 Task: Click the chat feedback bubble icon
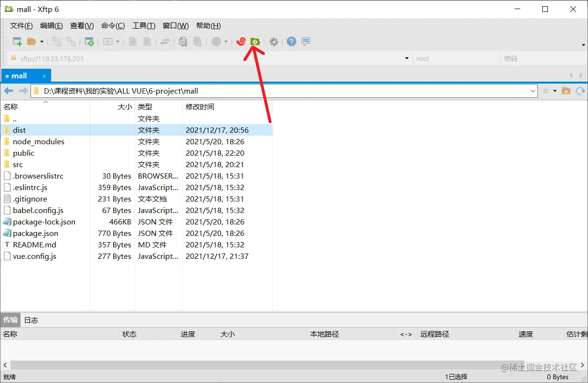pos(306,42)
